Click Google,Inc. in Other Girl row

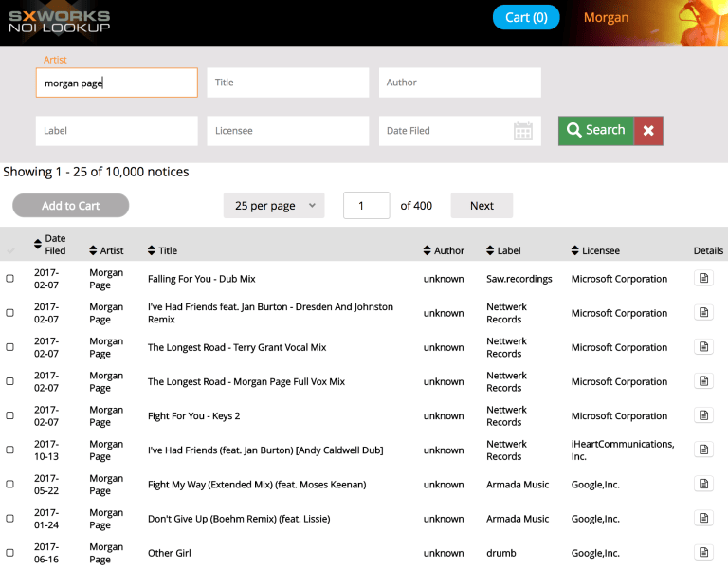click(x=595, y=553)
